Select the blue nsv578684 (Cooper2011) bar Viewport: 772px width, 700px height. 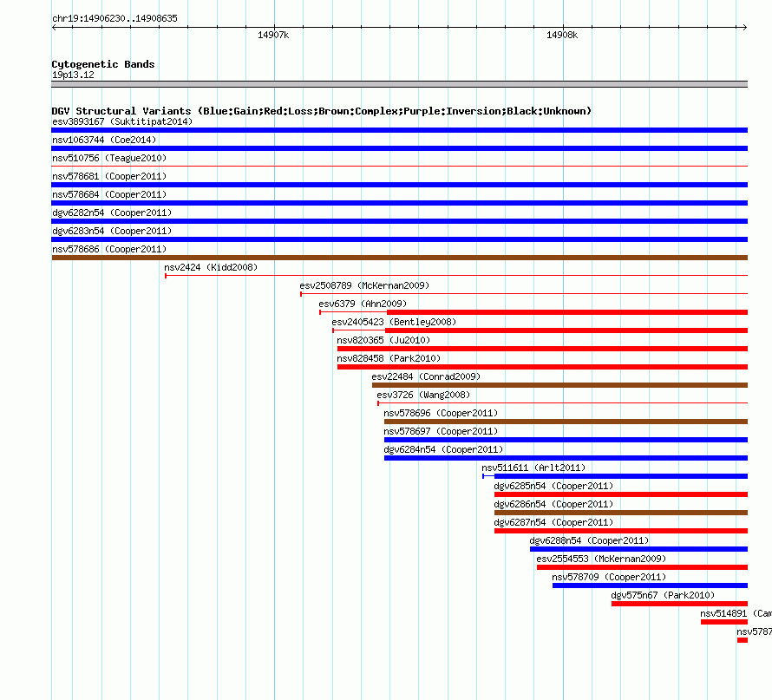[399, 203]
